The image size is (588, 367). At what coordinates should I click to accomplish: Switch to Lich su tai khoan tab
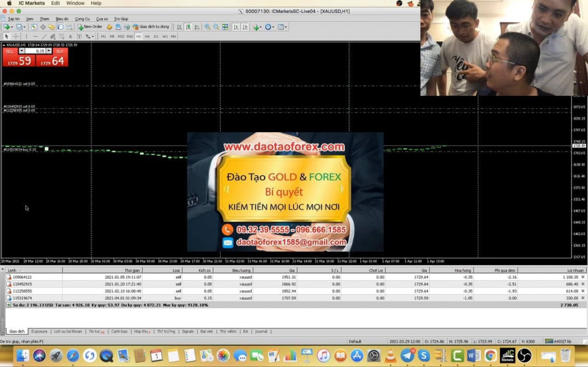(68, 332)
